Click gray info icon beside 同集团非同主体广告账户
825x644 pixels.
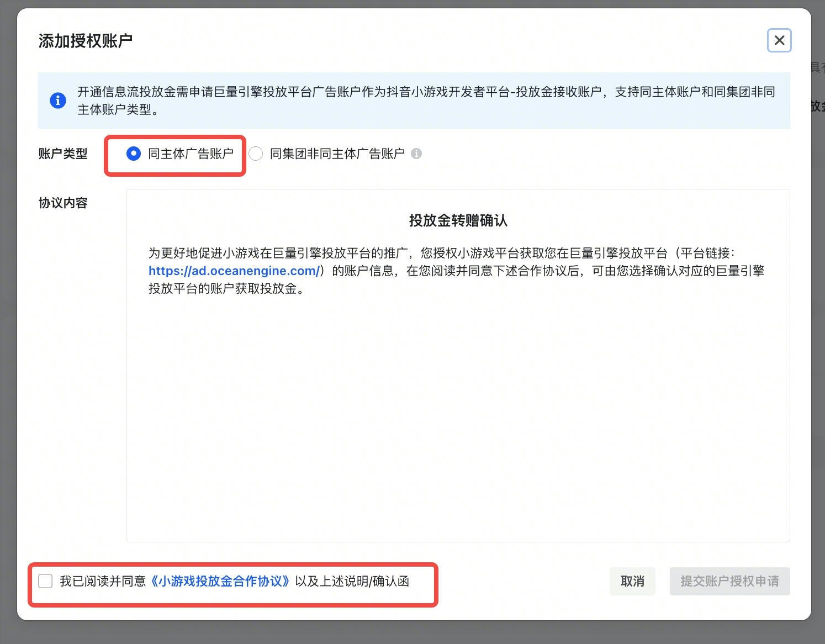pyautogui.click(x=416, y=154)
